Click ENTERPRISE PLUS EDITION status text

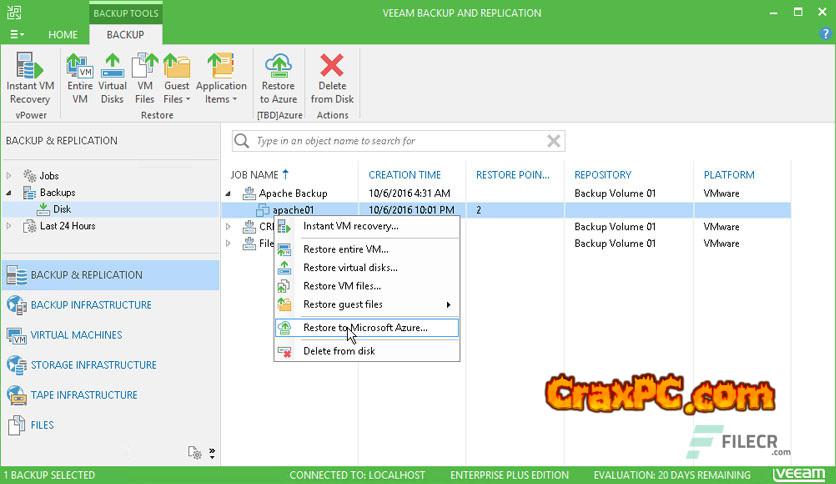pos(509,475)
